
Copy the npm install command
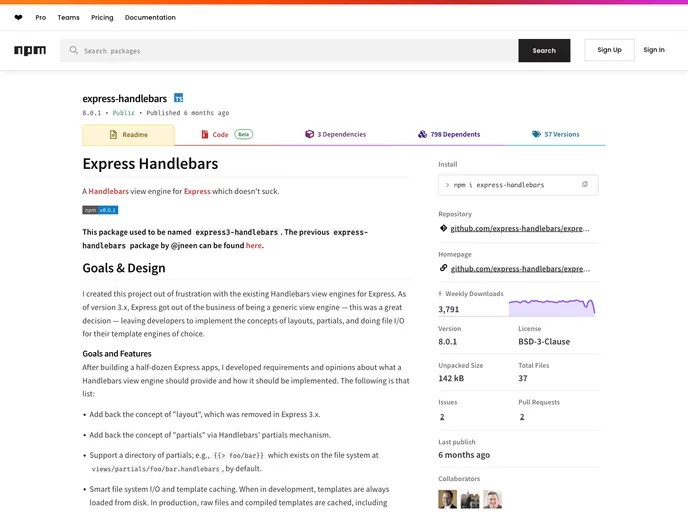tap(584, 184)
